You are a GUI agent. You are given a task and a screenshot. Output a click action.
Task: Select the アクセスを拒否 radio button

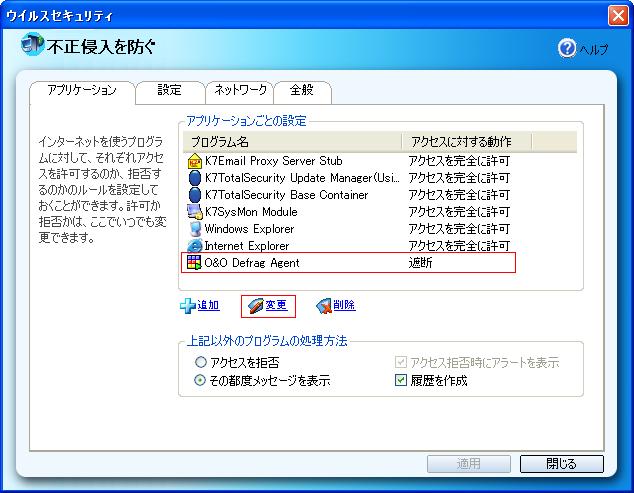pos(201,362)
